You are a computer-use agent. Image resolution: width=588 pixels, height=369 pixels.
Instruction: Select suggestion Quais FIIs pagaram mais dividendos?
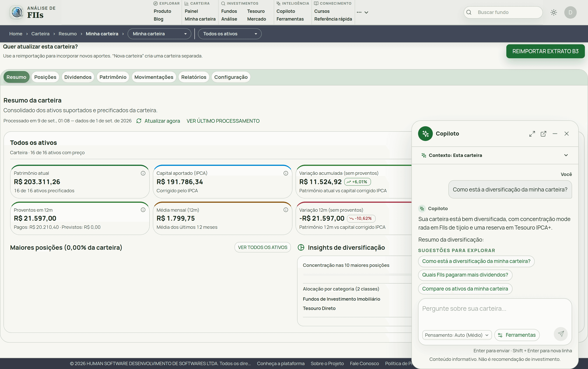click(x=465, y=275)
